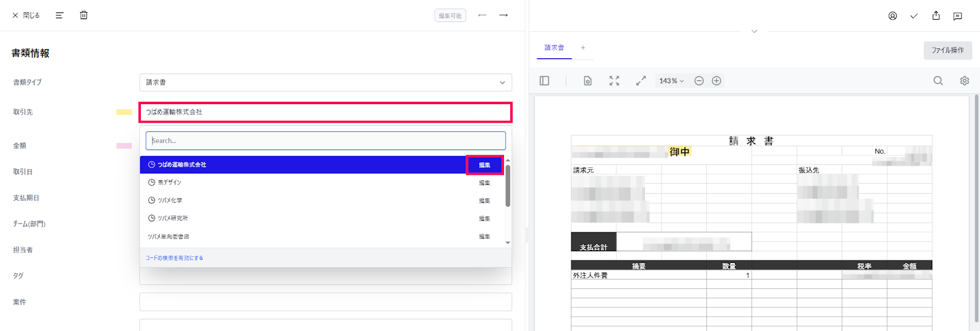Open the 書類タイプ dropdown showing 請求書

(x=325, y=82)
